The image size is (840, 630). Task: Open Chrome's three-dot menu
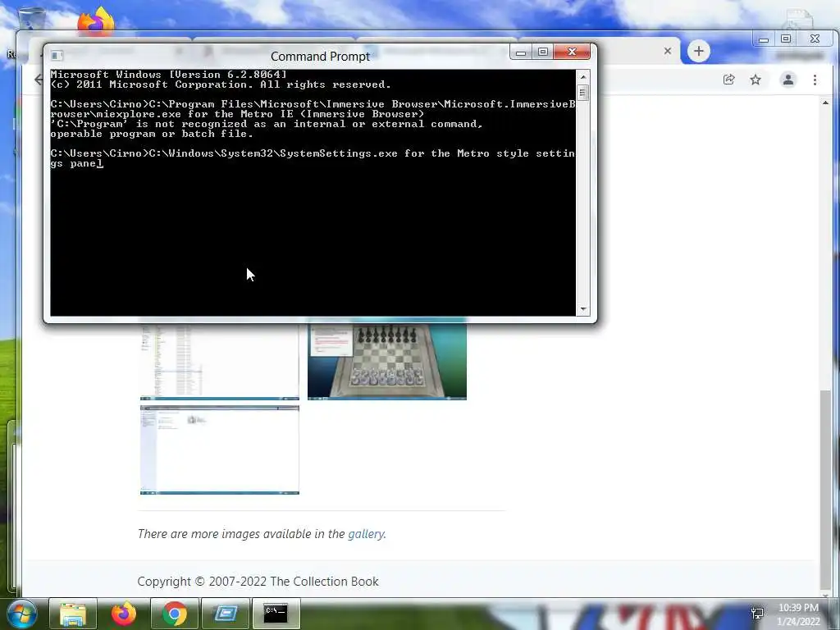pos(815,80)
